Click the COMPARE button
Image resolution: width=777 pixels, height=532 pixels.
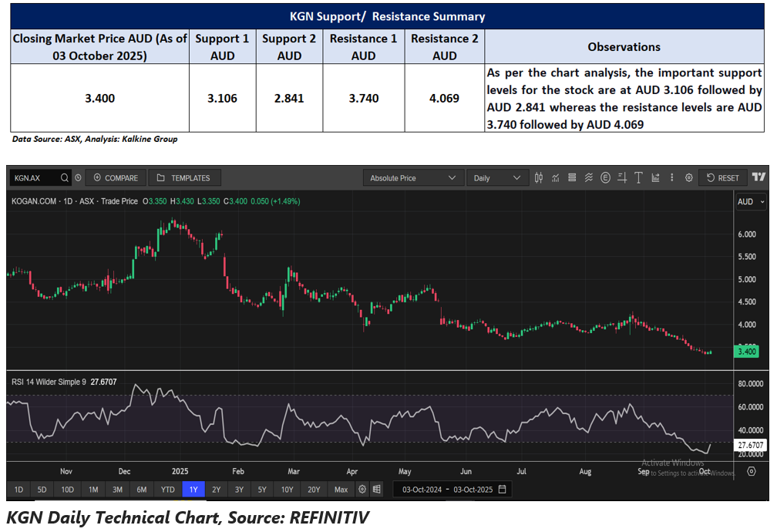115,178
